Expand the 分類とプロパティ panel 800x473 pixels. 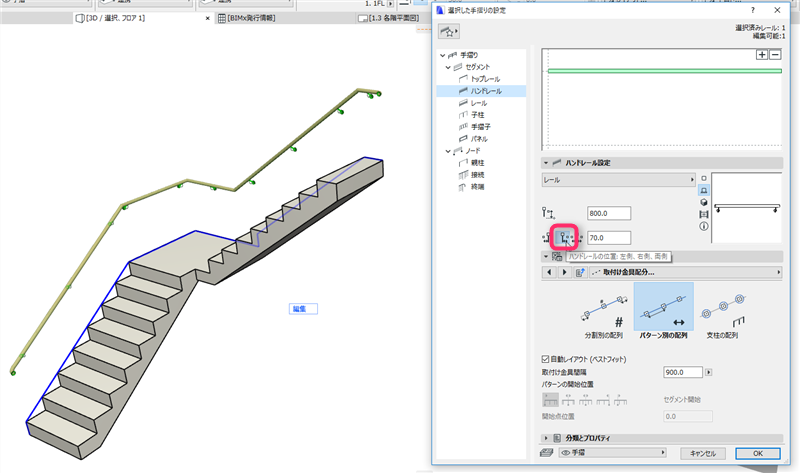pos(546,438)
